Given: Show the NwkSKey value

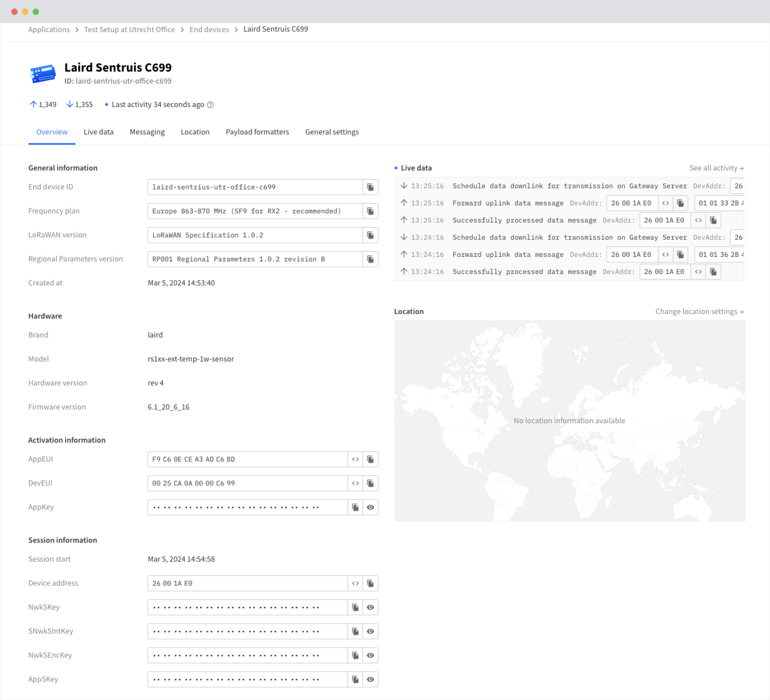Looking at the screenshot, I should 370,608.
